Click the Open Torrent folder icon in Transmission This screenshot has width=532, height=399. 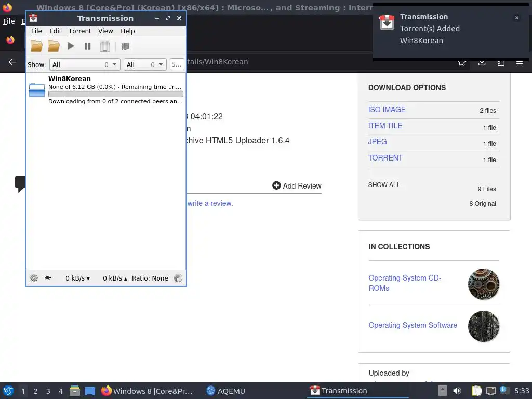[x=36, y=46]
